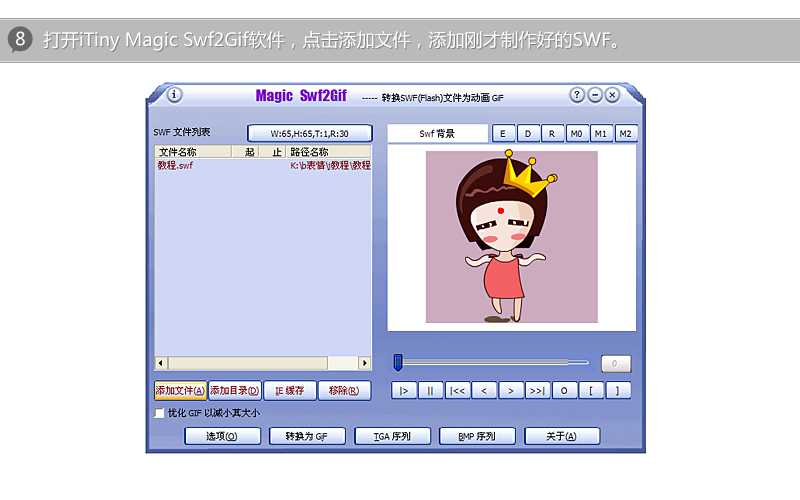This screenshot has width=800, height=500.
Task: Set end mark with ] button
Action: click(x=617, y=391)
